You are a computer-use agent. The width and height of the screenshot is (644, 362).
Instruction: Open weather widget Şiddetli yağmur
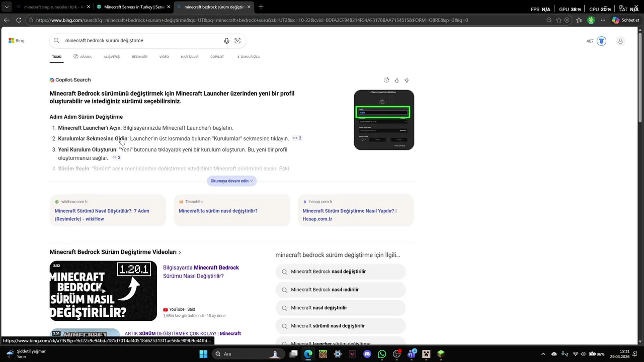(26, 354)
